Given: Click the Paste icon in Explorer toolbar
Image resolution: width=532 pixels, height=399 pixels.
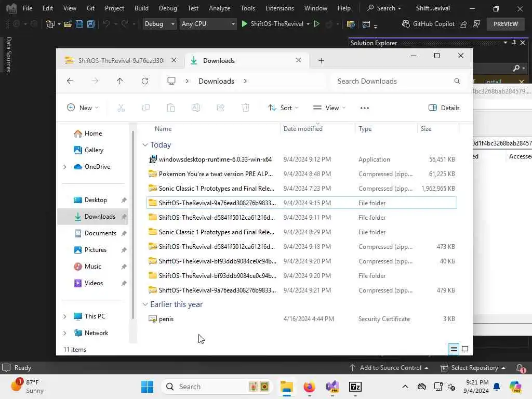Looking at the screenshot, I should pos(171,108).
